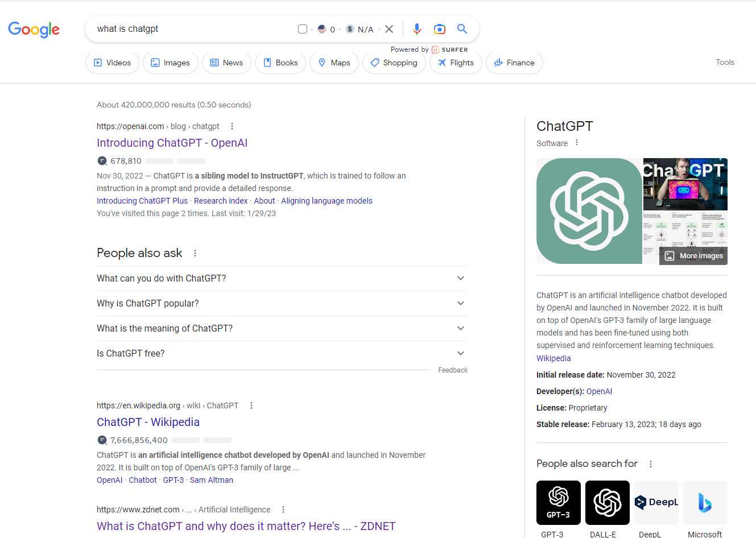
Task: Click the https://openai.com breadcrumb URL
Action: tap(130, 126)
